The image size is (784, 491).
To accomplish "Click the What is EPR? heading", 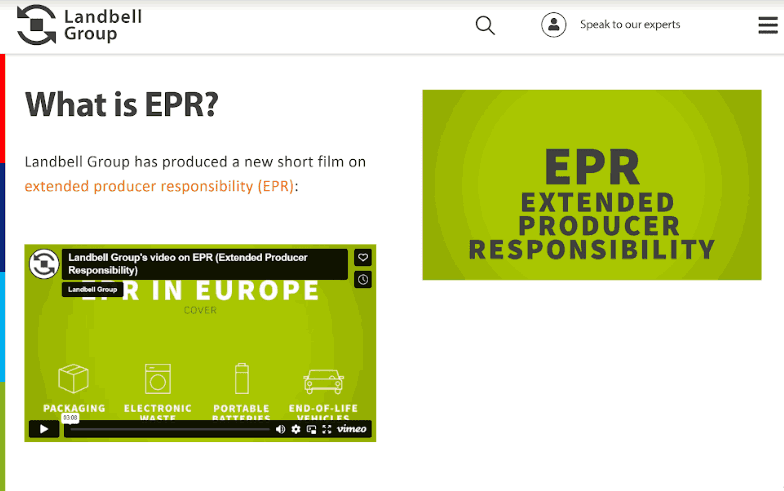I will point(122,104).
